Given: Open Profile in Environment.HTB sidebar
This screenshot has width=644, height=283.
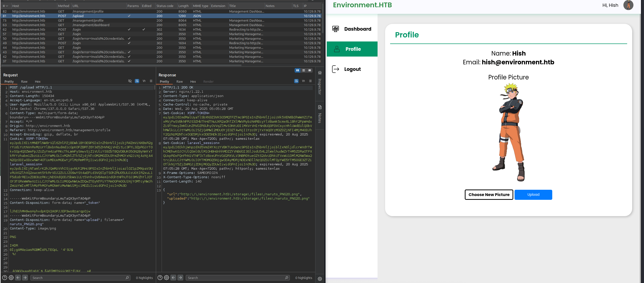Looking at the screenshot, I should [352, 49].
